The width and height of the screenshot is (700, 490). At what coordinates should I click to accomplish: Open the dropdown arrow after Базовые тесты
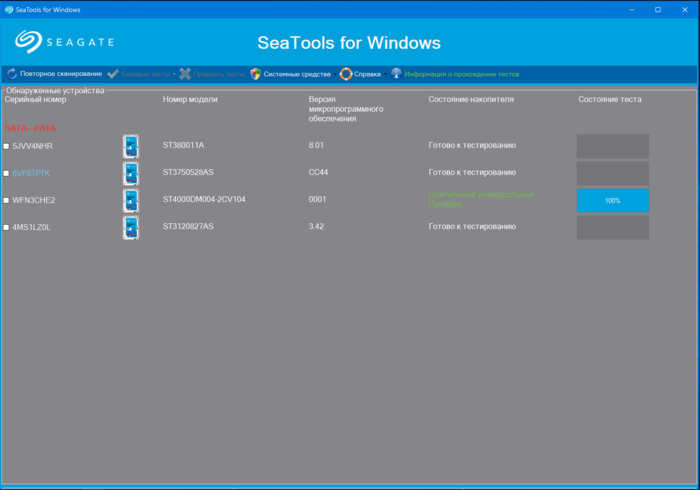tap(174, 74)
